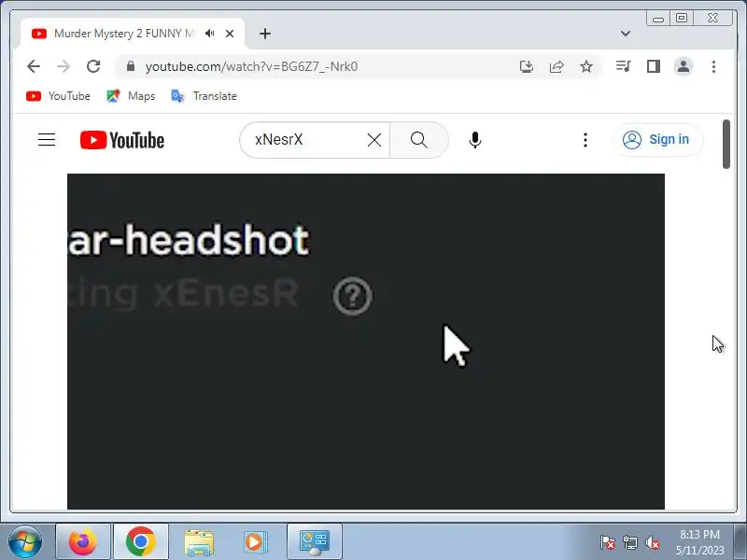The height and width of the screenshot is (560, 747).
Task: Close the Murder Mystery 2 tab
Action: pyautogui.click(x=230, y=34)
